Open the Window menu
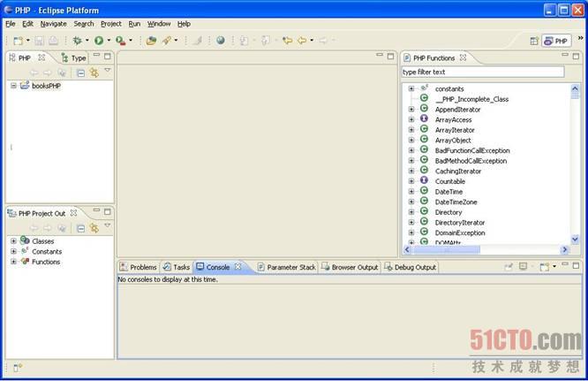Screen dimensions: 588x381 coord(159,24)
